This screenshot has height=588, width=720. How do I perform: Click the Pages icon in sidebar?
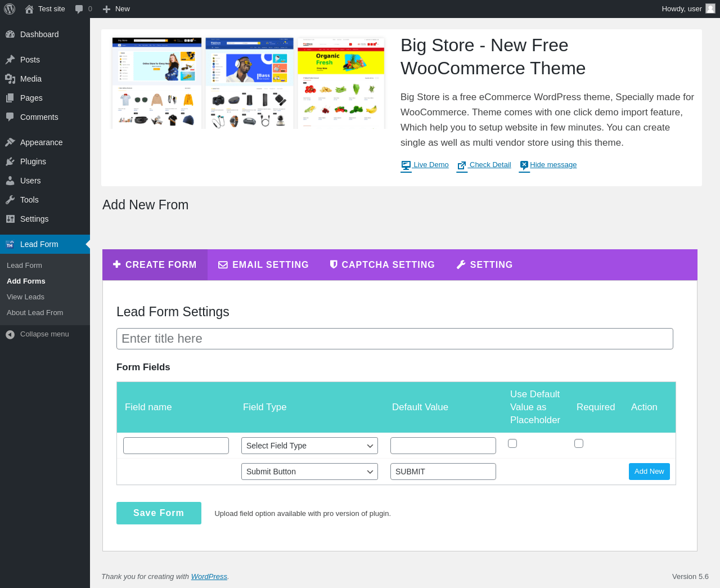10,98
